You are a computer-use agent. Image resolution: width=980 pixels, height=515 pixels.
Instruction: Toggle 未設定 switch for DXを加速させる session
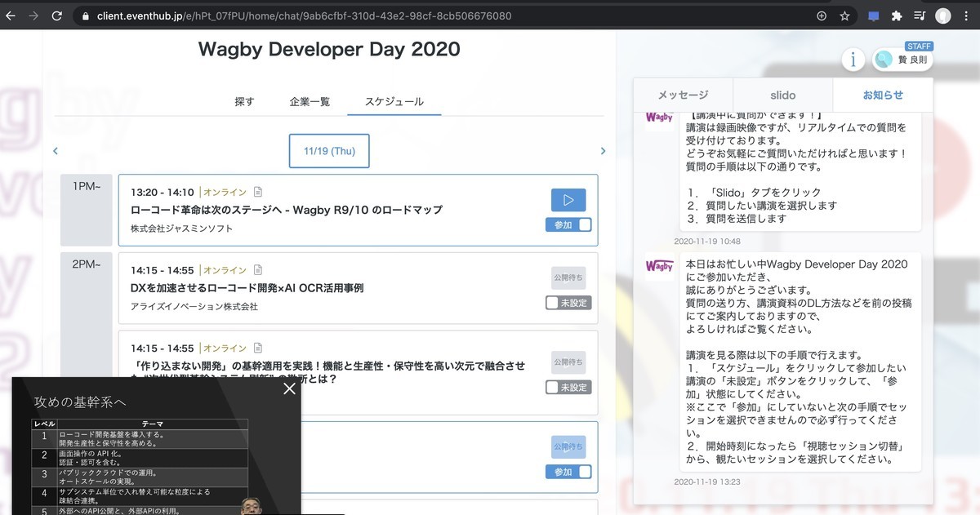(x=568, y=303)
